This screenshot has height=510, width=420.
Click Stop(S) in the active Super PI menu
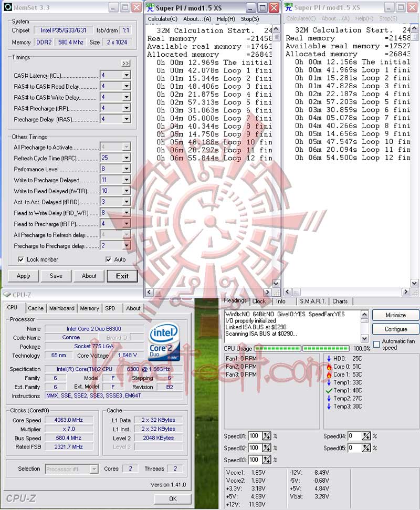[x=250, y=19]
